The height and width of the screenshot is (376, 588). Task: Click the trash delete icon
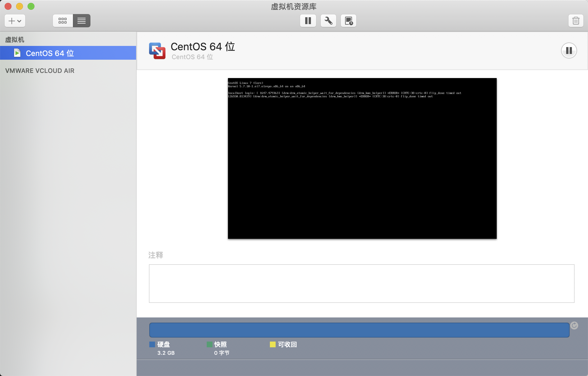point(576,21)
